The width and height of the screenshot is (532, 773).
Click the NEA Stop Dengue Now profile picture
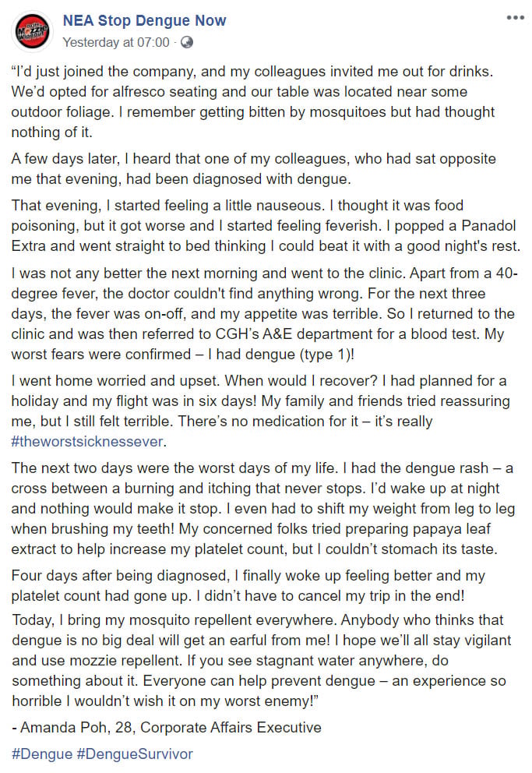pyautogui.click(x=33, y=30)
